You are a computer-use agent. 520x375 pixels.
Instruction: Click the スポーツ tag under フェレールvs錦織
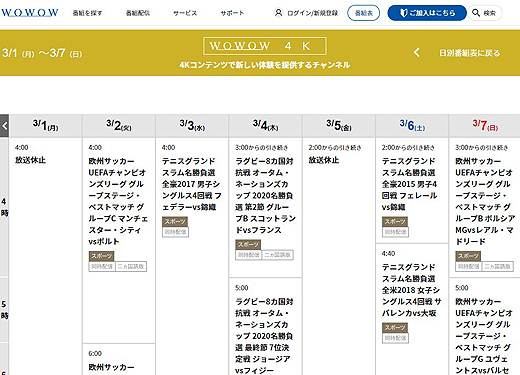point(395,222)
